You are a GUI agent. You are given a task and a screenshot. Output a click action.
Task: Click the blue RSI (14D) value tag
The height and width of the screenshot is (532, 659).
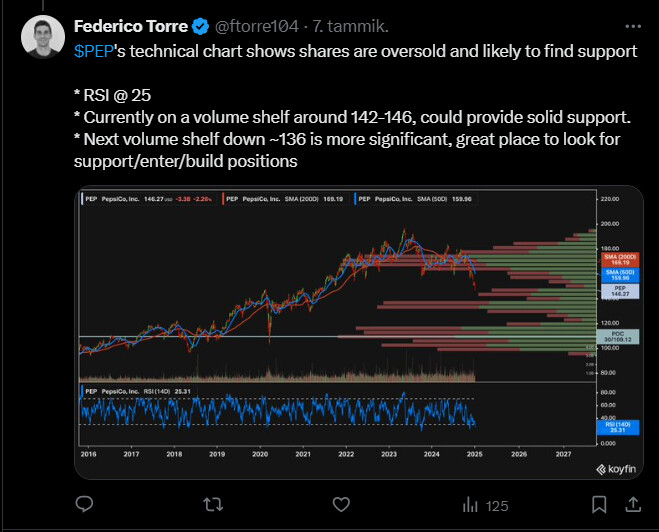click(x=618, y=427)
